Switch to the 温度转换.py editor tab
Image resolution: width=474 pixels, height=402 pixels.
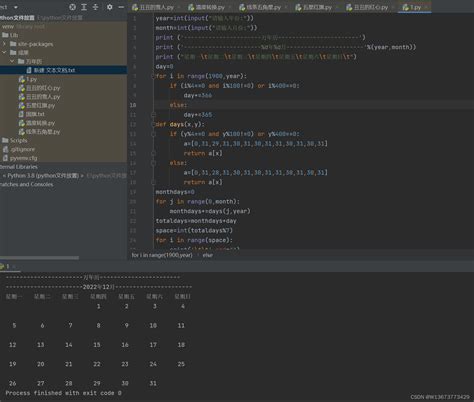coord(206,7)
